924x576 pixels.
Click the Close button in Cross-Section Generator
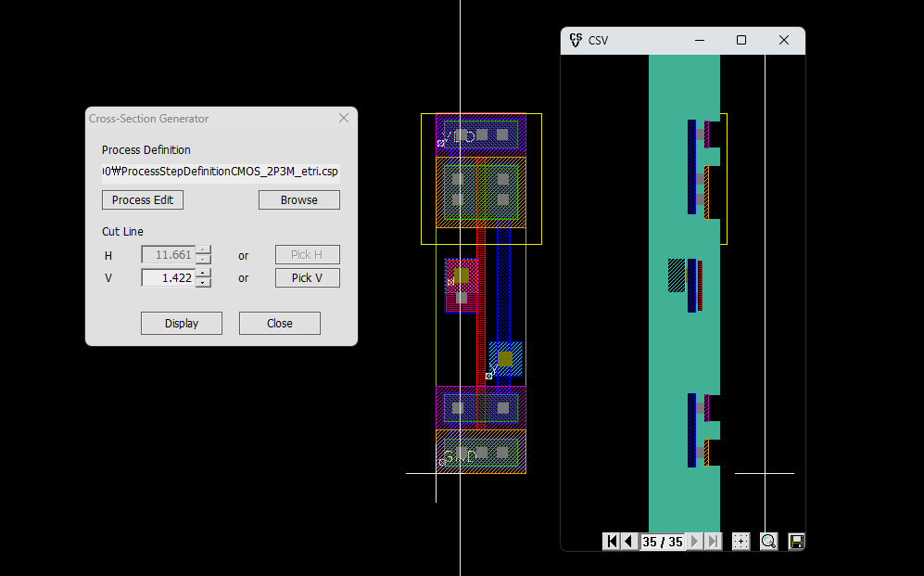279,323
